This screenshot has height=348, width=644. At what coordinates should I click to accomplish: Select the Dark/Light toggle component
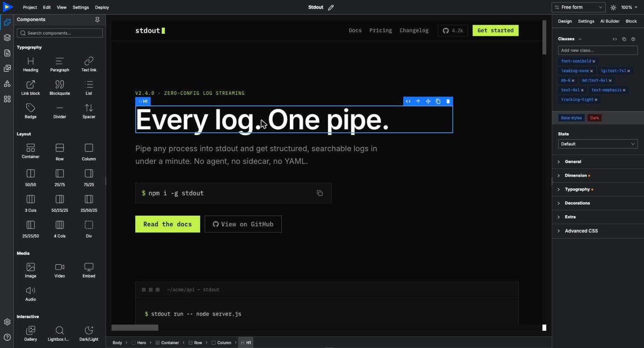pyautogui.click(x=89, y=333)
